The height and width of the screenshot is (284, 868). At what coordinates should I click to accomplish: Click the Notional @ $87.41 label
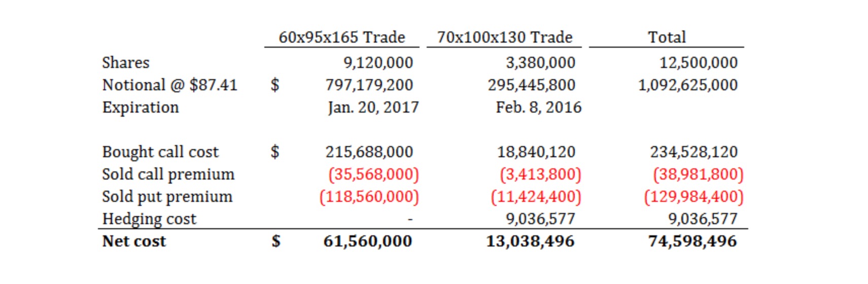coord(169,85)
